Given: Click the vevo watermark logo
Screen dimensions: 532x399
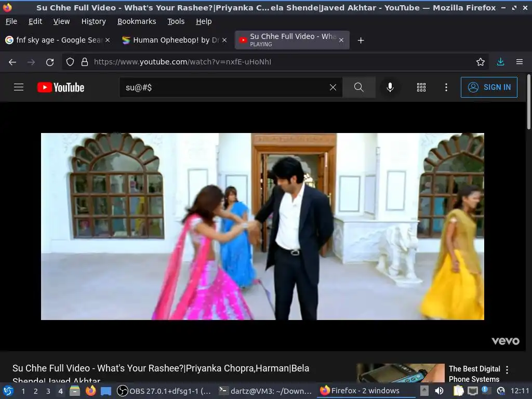Looking at the screenshot, I should (x=505, y=341).
